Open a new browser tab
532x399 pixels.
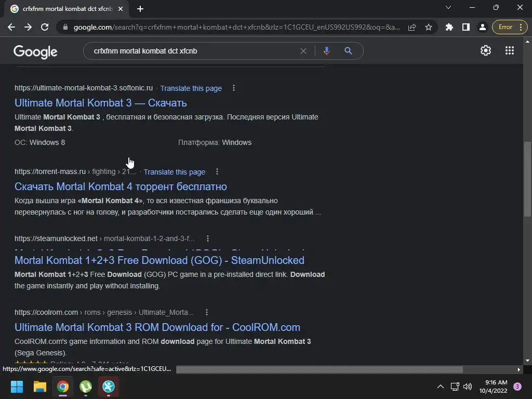[140, 9]
